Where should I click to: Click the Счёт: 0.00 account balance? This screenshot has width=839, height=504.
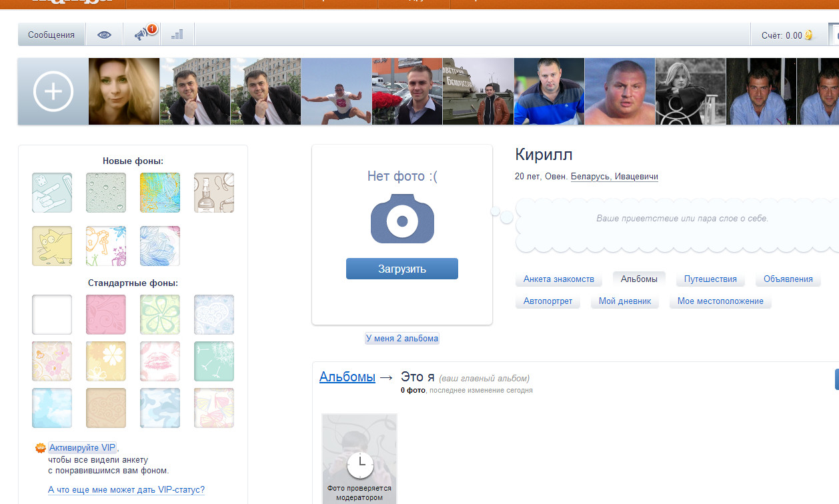[x=782, y=35]
